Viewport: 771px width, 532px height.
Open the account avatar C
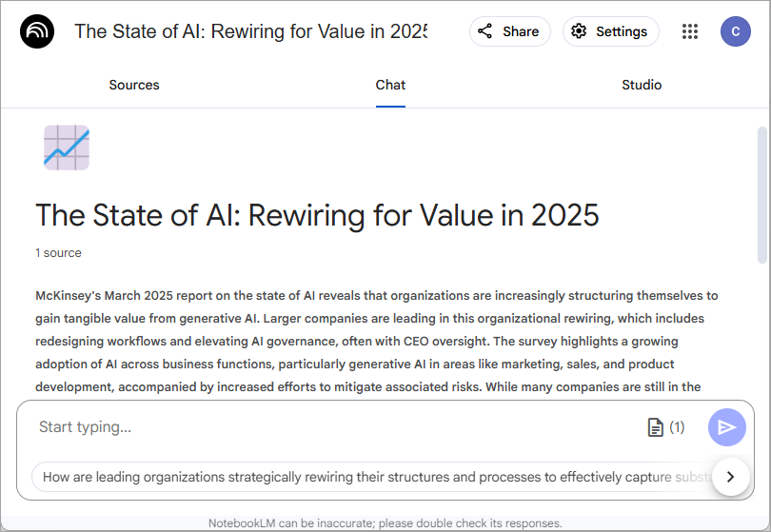pyautogui.click(x=735, y=31)
